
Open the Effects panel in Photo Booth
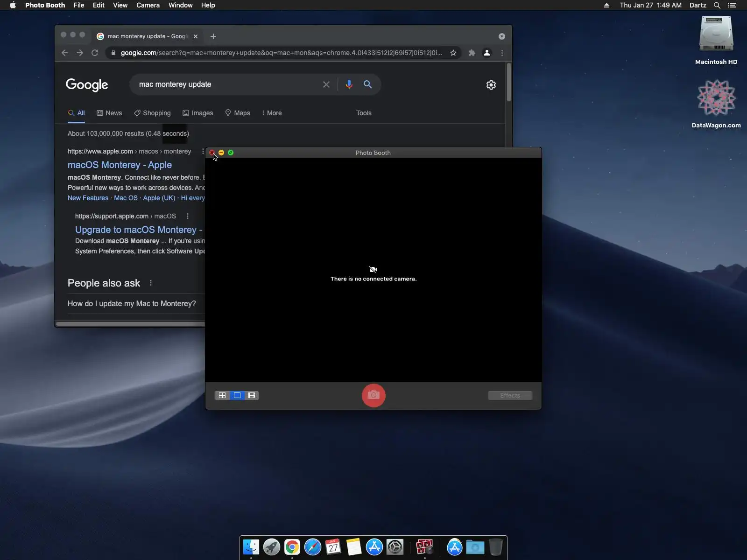click(x=510, y=395)
